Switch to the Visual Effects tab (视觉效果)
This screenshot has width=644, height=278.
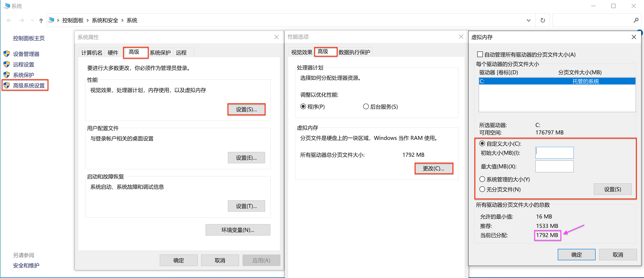click(x=301, y=52)
